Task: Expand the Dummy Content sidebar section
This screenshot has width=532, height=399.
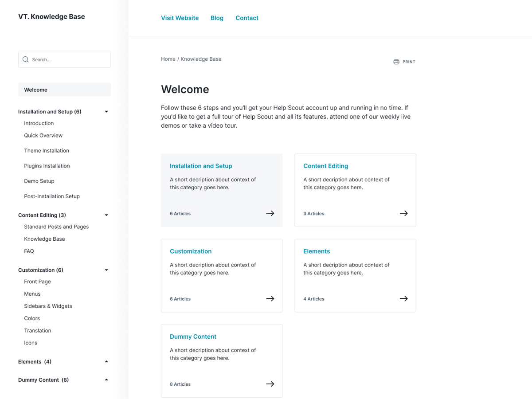Action: tap(106, 379)
